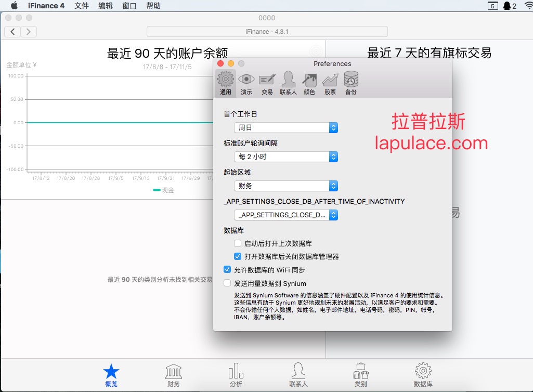Image resolution: width=533 pixels, height=392 pixels.
Task: Uncheck 打开数据库后关闭数据库管理器
Action: pyautogui.click(x=238, y=256)
